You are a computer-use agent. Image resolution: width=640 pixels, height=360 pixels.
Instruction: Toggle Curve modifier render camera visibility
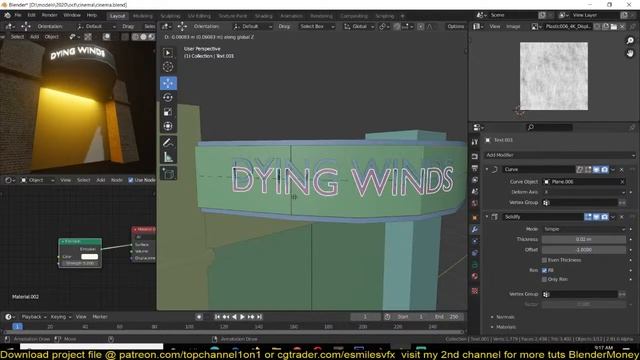[604, 169]
